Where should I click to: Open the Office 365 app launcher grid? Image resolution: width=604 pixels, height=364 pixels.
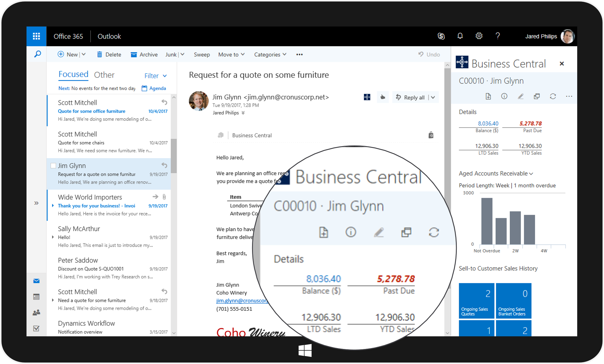pyautogui.click(x=36, y=36)
